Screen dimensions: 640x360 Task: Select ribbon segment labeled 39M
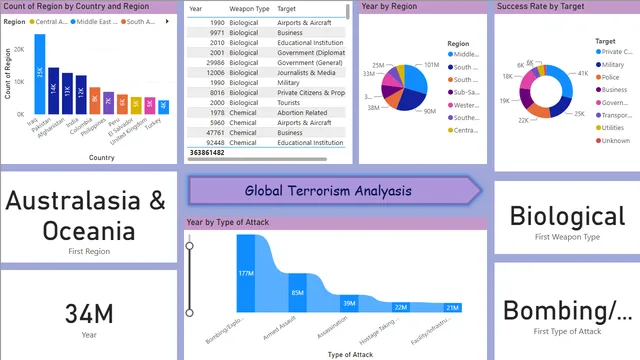click(x=349, y=303)
